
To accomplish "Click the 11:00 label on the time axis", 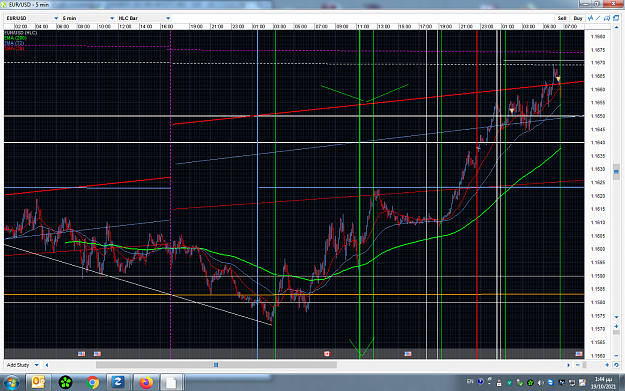I will 363,27.
